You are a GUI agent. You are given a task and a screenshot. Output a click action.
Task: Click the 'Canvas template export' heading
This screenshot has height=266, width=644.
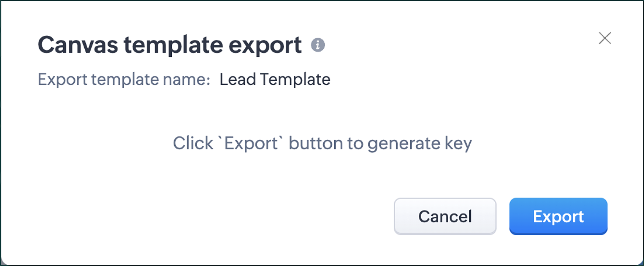pos(170,45)
